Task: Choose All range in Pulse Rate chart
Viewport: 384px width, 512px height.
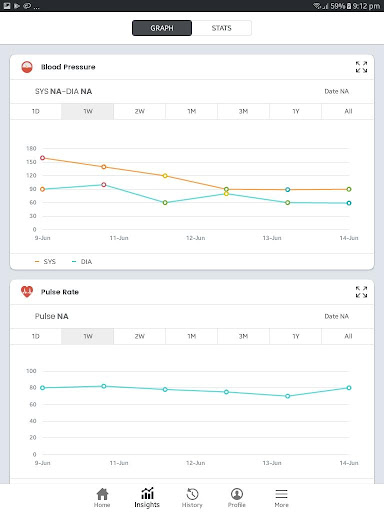Action: click(348, 336)
